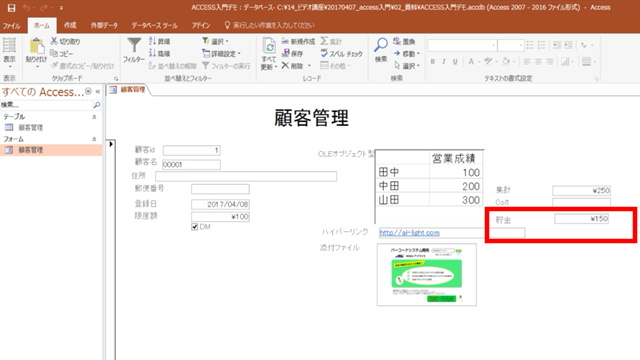640x360 pixels.
Task: Open navigation pane options dropdown arrow
Action: tap(88, 91)
